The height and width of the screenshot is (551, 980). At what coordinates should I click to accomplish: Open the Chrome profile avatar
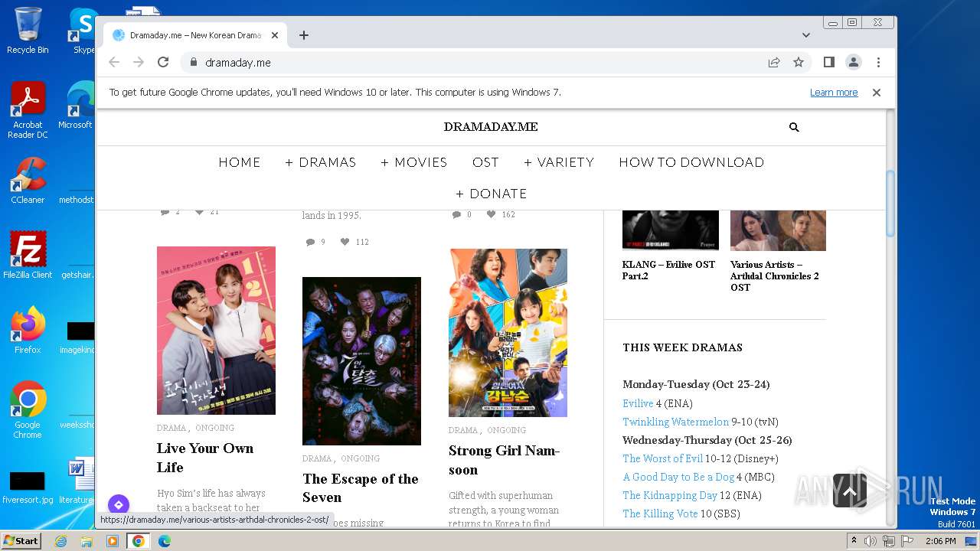854,62
